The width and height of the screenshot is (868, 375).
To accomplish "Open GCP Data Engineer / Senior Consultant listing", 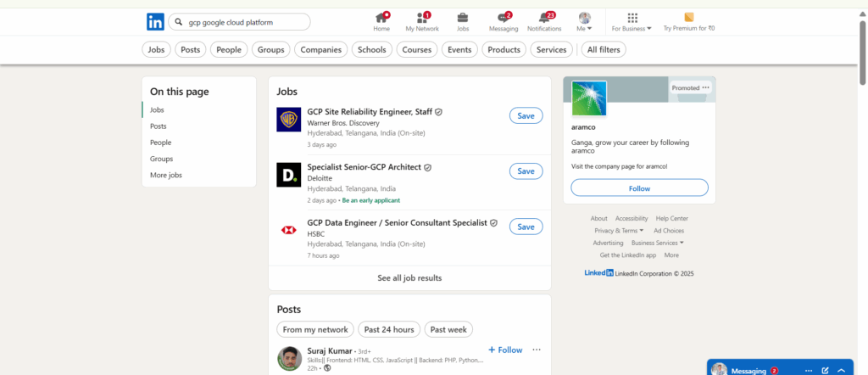I will point(397,222).
